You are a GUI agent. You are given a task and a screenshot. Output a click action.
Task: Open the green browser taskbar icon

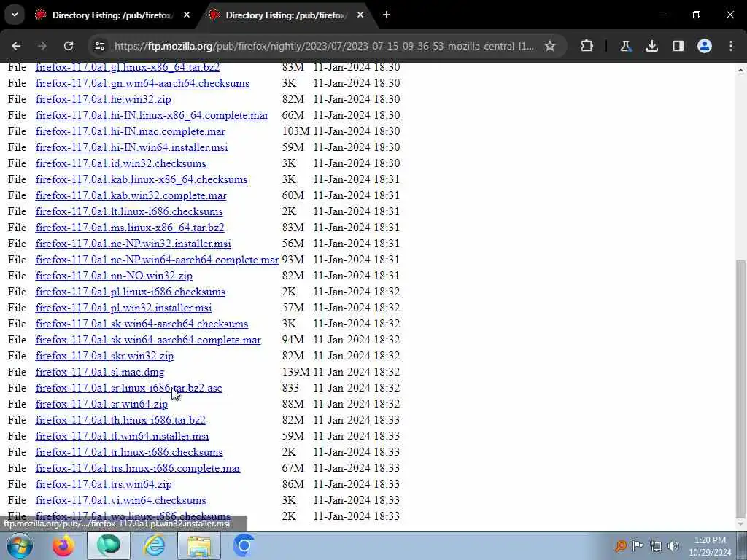tap(109, 545)
